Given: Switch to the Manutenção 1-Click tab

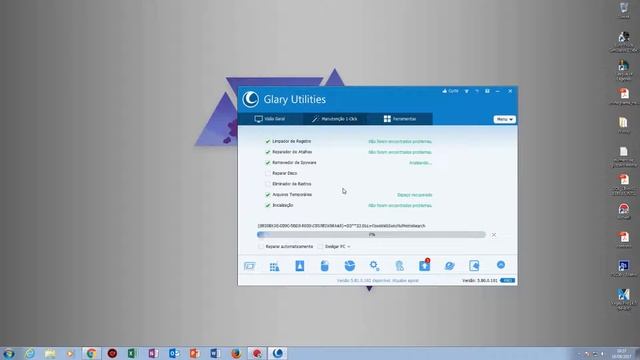Looking at the screenshot, I should [x=335, y=119].
